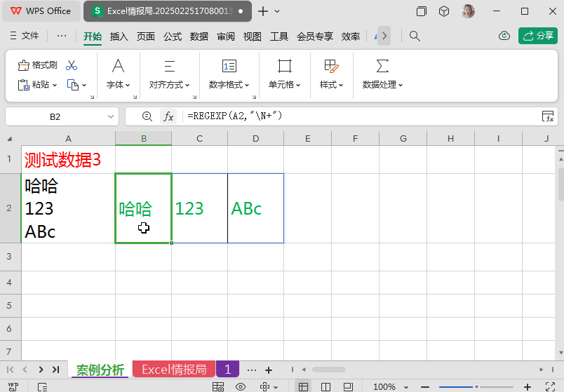Image resolution: width=564 pixels, height=392 pixels.
Task: Open the 数字格式 dropdown
Action: (229, 84)
